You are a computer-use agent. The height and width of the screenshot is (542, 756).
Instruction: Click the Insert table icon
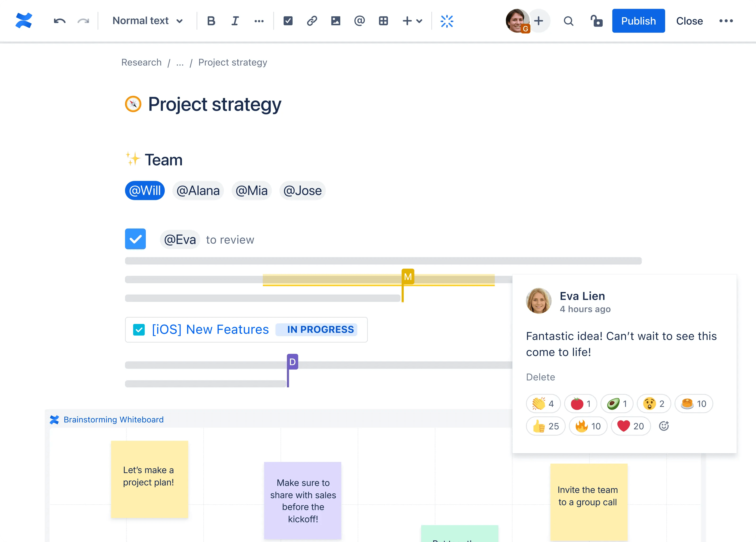pyautogui.click(x=383, y=21)
